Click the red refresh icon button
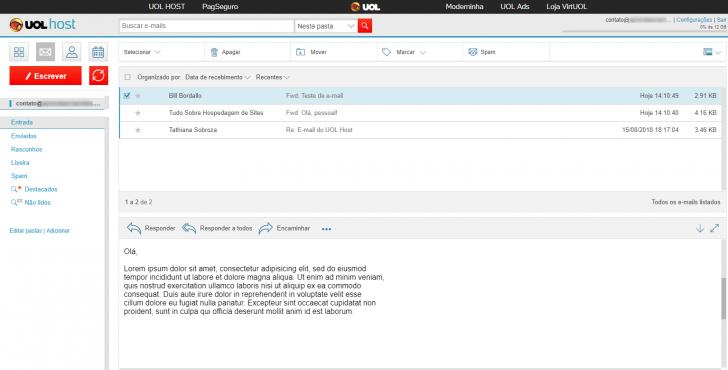This screenshot has width=728, height=370. click(98, 76)
